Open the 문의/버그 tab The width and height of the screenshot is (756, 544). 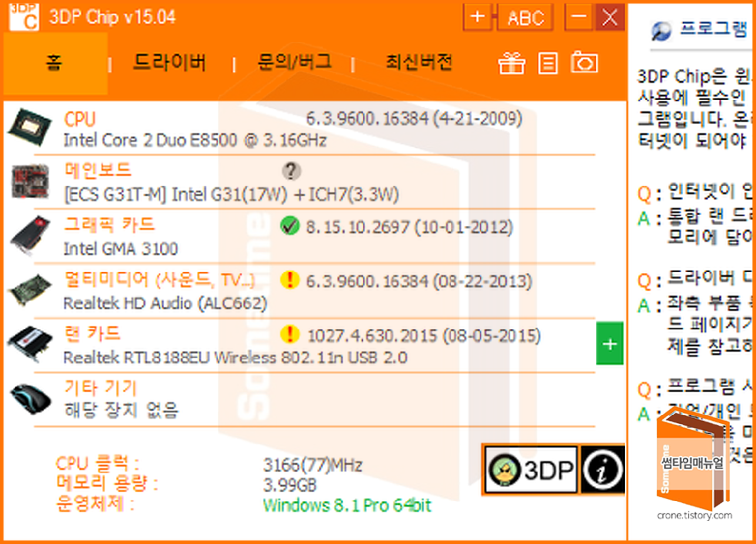(295, 62)
